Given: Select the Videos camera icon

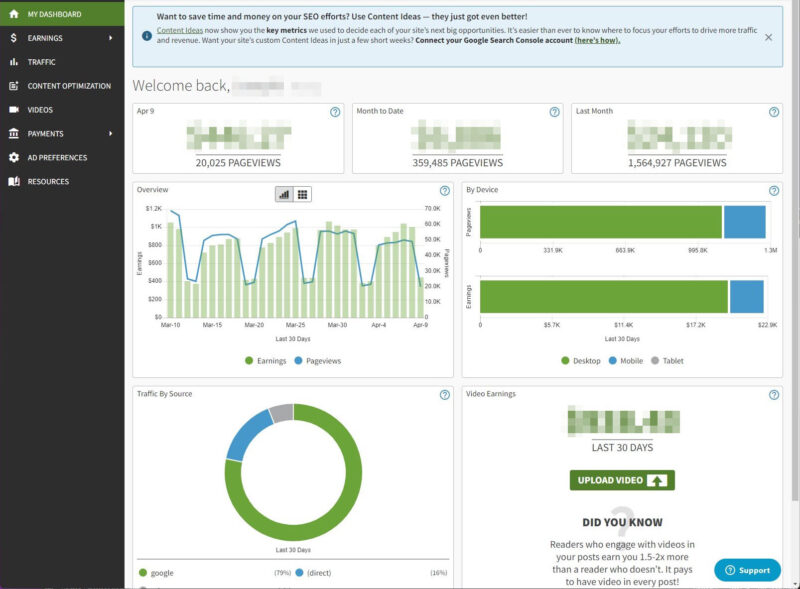Looking at the screenshot, I should tap(16, 110).
